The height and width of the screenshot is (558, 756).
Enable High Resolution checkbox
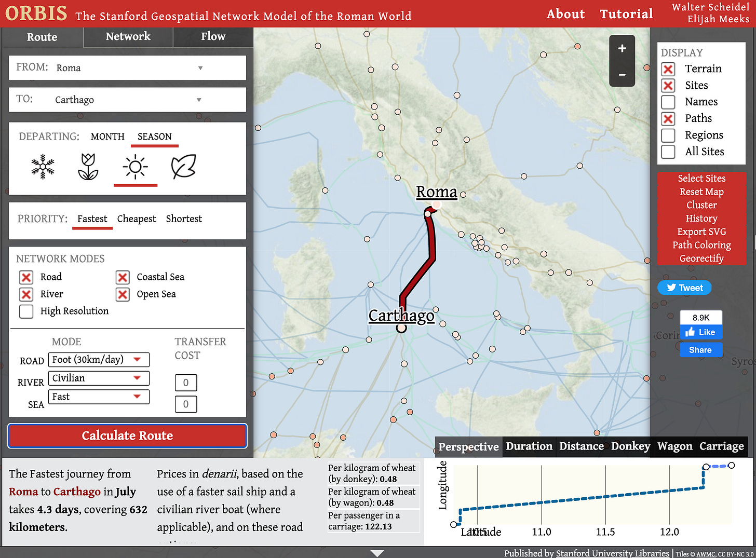(26, 311)
